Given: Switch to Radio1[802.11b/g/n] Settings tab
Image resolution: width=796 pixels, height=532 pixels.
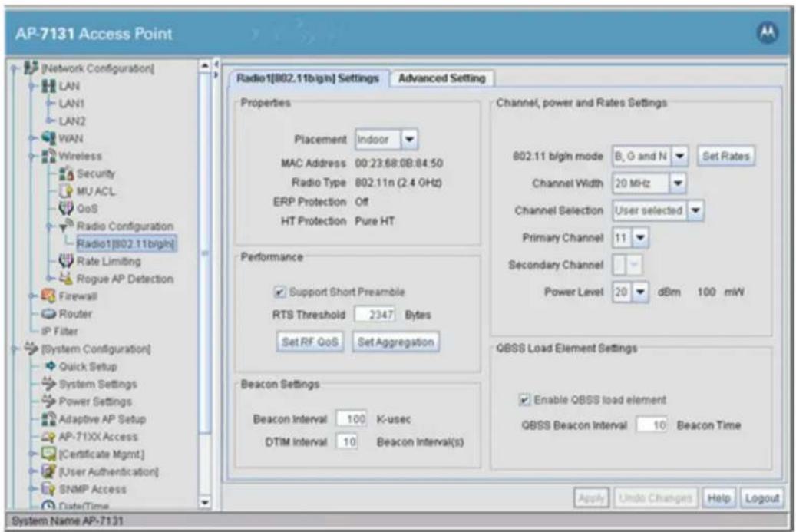Looking at the screenshot, I should coord(308,78).
